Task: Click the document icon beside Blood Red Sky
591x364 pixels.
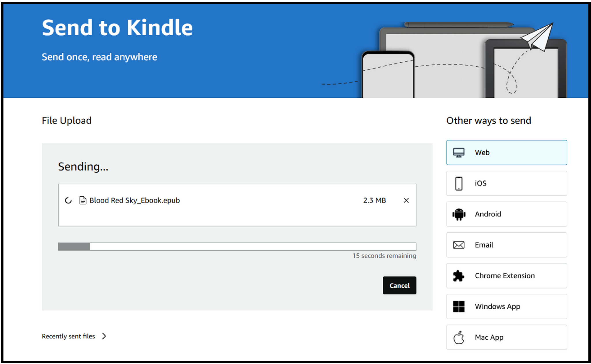Action: point(83,200)
